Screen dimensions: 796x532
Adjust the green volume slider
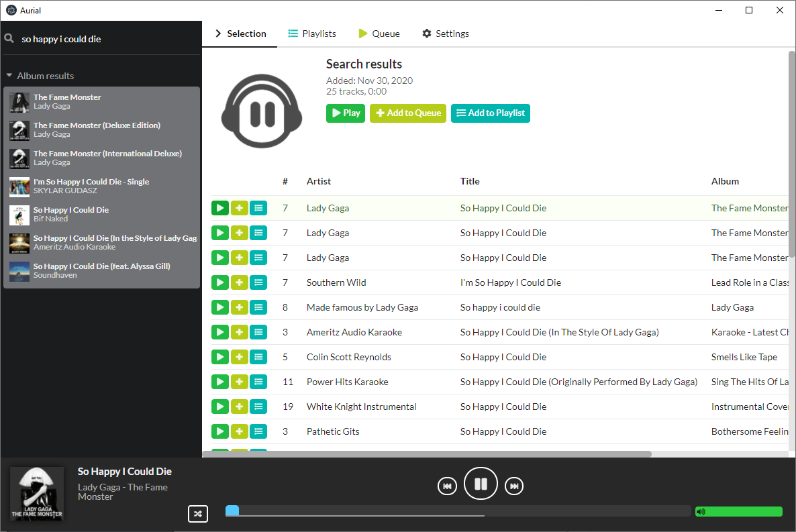739,512
